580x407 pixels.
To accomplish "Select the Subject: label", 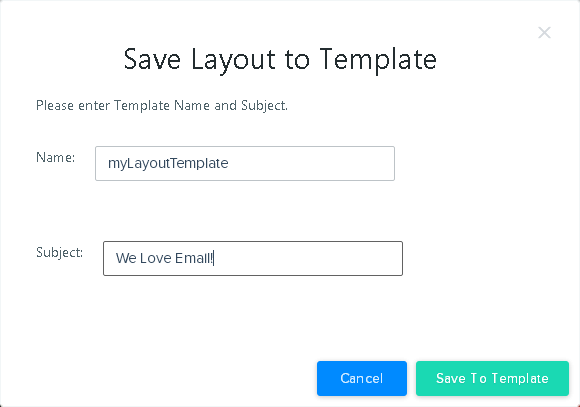I will [60, 253].
